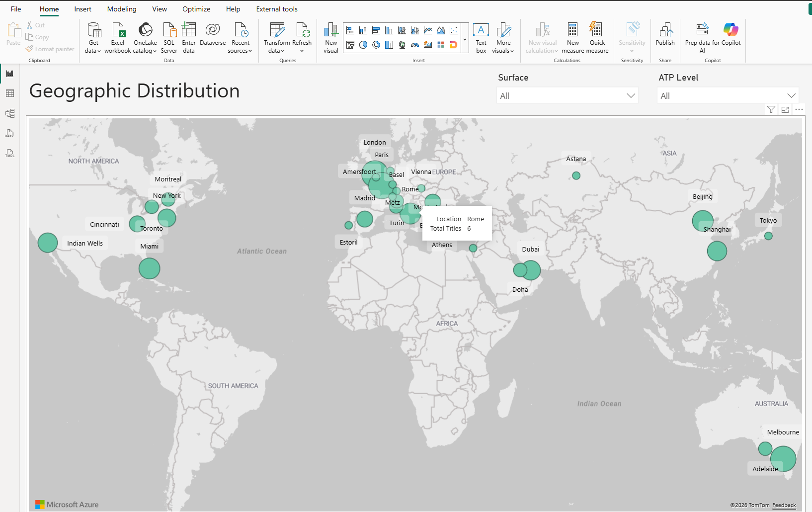
Task: Open the Get data button
Action: [93, 38]
